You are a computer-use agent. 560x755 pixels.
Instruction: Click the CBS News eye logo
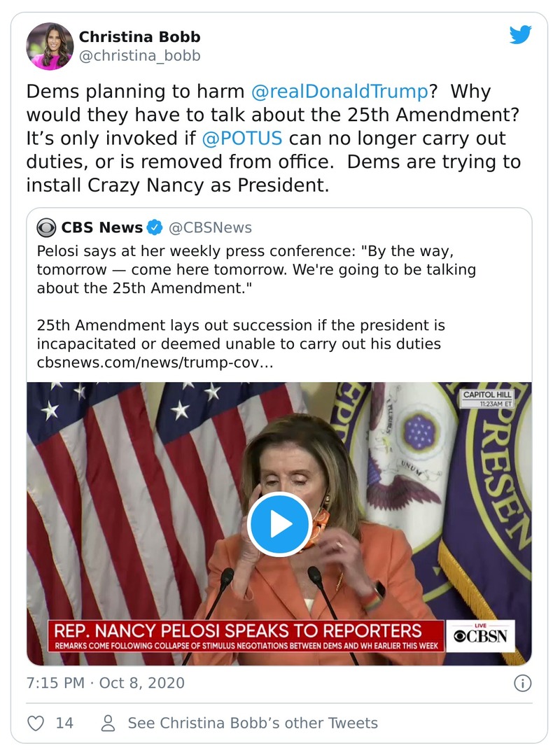47,227
